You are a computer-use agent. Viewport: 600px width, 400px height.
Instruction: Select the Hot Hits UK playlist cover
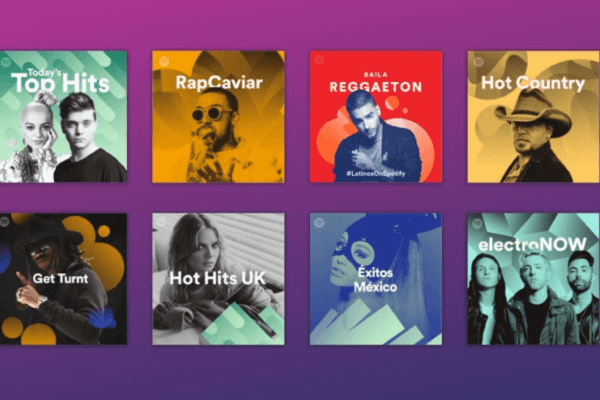tap(218, 279)
